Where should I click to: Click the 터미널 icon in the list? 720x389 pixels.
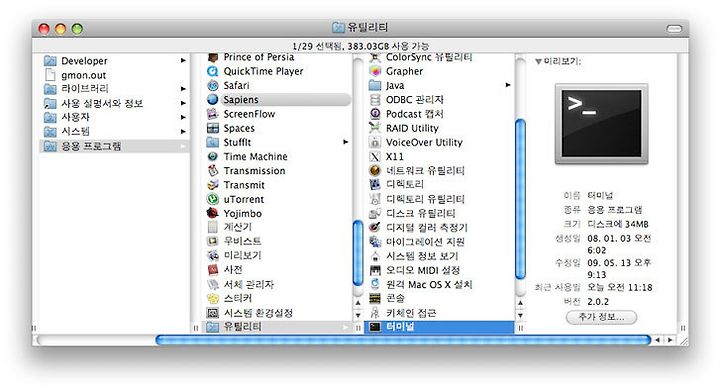click(x=375, y=327)
